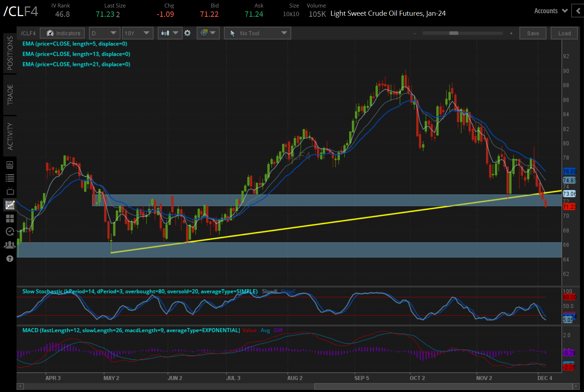Click the Save button

click(533, 33)
